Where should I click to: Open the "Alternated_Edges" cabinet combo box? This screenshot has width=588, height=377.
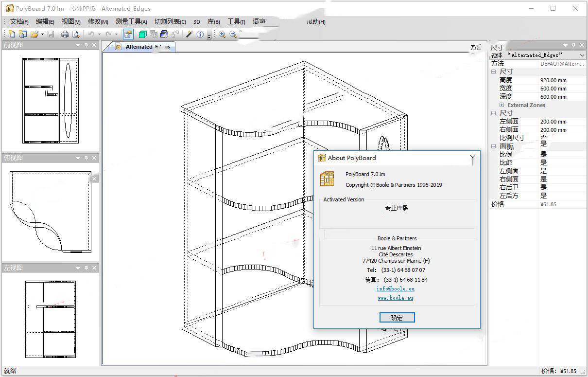[537, 55]
